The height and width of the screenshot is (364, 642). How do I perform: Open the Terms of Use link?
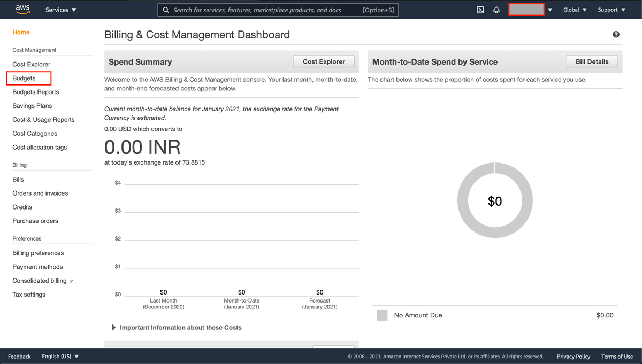[x=617, y=357]
